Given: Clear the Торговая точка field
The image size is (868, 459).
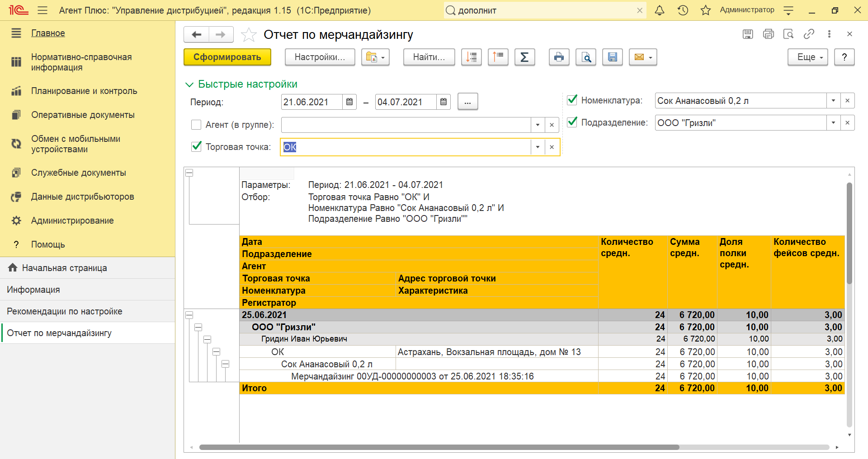Looking at the screenshot, I should [x=552, y=147].
